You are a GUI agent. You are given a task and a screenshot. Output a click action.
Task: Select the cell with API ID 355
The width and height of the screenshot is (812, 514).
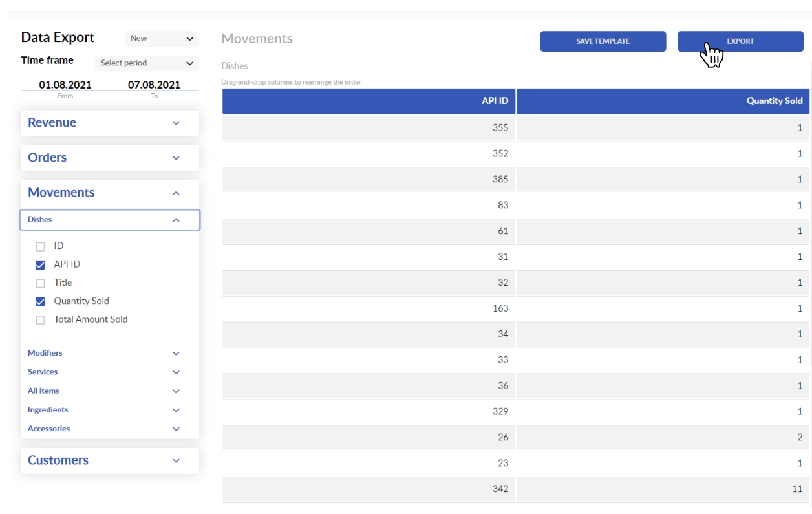click(x=369, y=128)
